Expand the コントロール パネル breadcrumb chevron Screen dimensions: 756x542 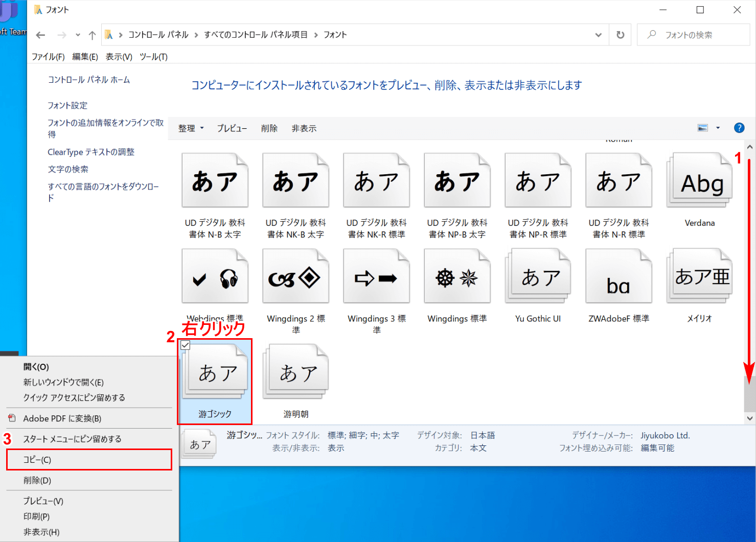point(196,35)
